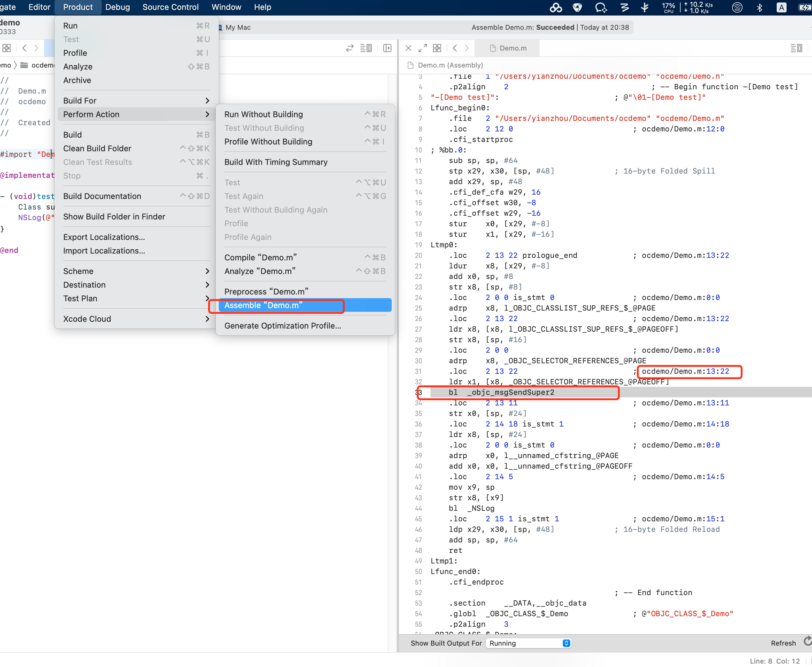Select Show Build Folder in Finder
Screen dimensions: 812x667
coord(136,217)
